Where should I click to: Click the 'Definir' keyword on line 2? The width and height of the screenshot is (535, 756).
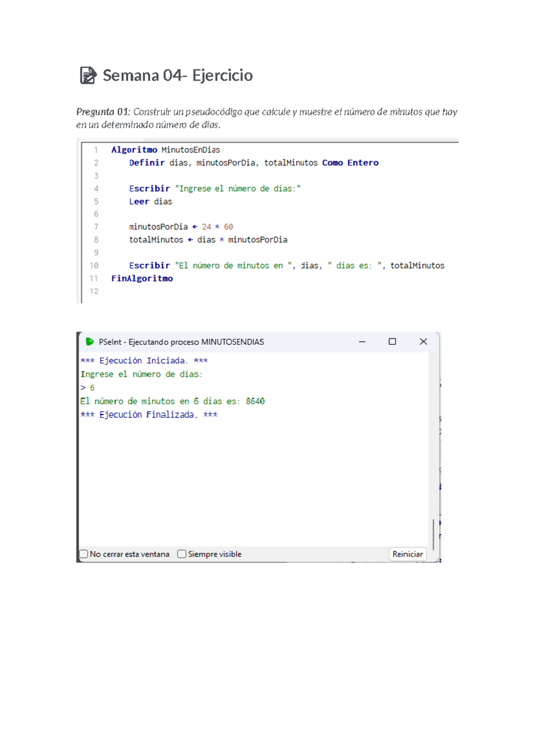[147, 163]
